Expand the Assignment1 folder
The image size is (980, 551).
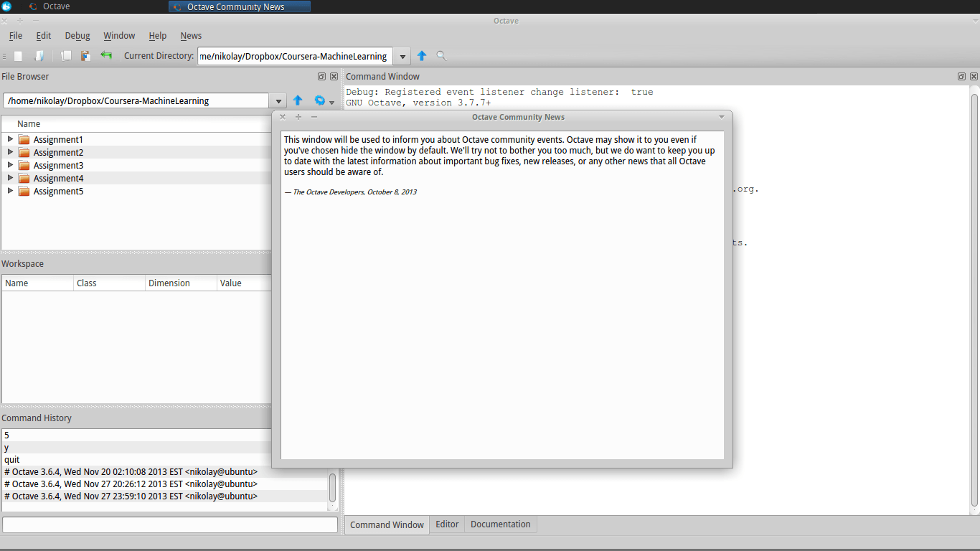[10, 138]
